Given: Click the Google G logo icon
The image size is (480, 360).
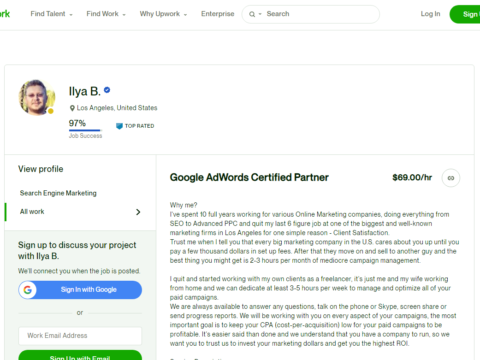Looking at the screenshot, I should (x=28, y=290).
